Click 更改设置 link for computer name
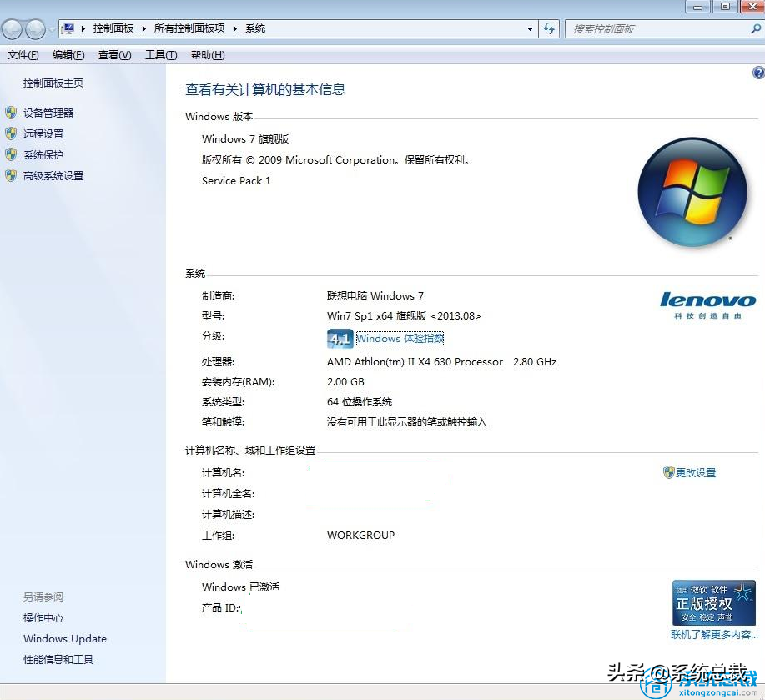Viewport: 765px width, 700px height. pyautogui.click(x=696, y=473)
